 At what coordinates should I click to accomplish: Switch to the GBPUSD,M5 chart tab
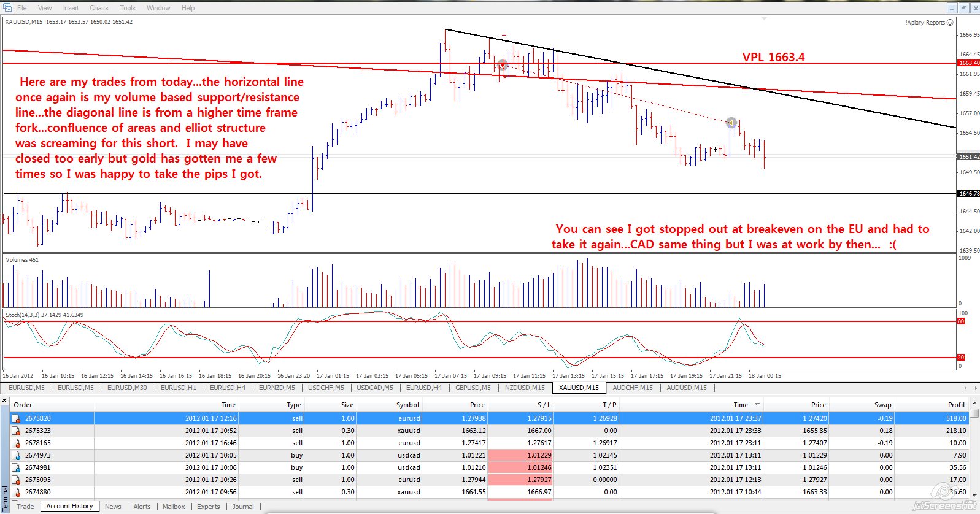[473, 388]
